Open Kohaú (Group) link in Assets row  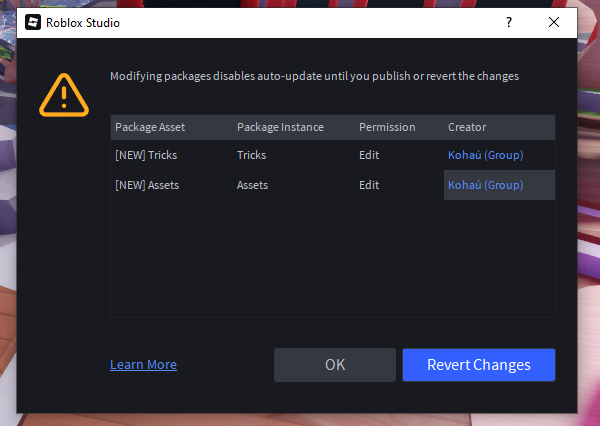(486, 185)
